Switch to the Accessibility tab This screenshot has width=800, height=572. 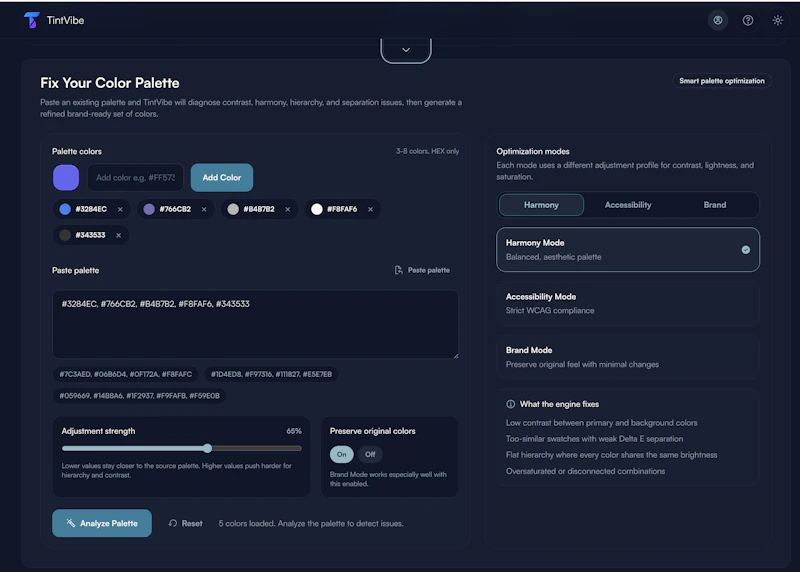point(628,205)
